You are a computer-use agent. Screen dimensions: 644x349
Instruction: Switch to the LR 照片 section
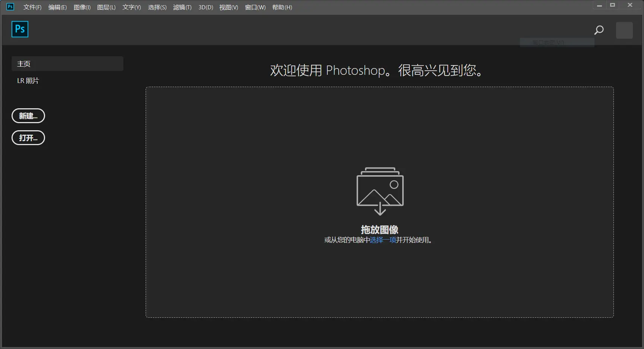click(x=28, y=81)
